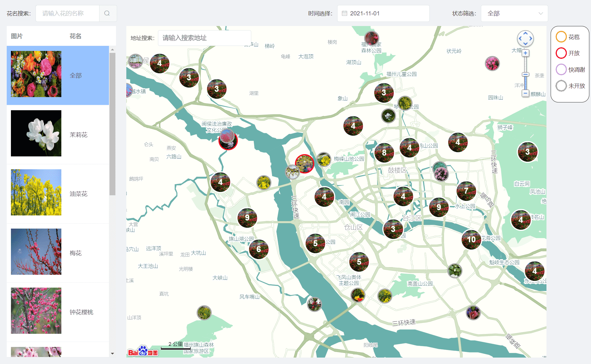Zoom out with the bottom minus button
The height and width of the screenshot is (364, 591).
click(525, 93)
